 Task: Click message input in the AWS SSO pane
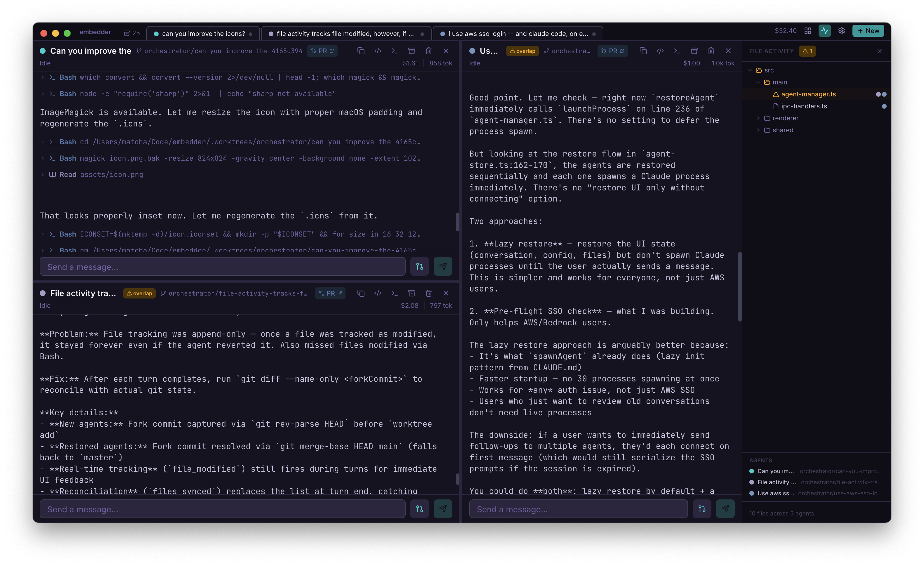(x=578, y=509)
